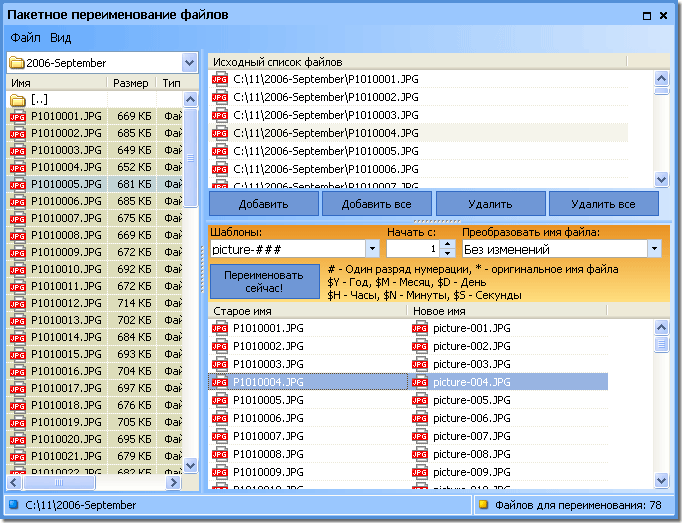Click JPG icon of P1010001.JPG in old names list

pos(220,328)
